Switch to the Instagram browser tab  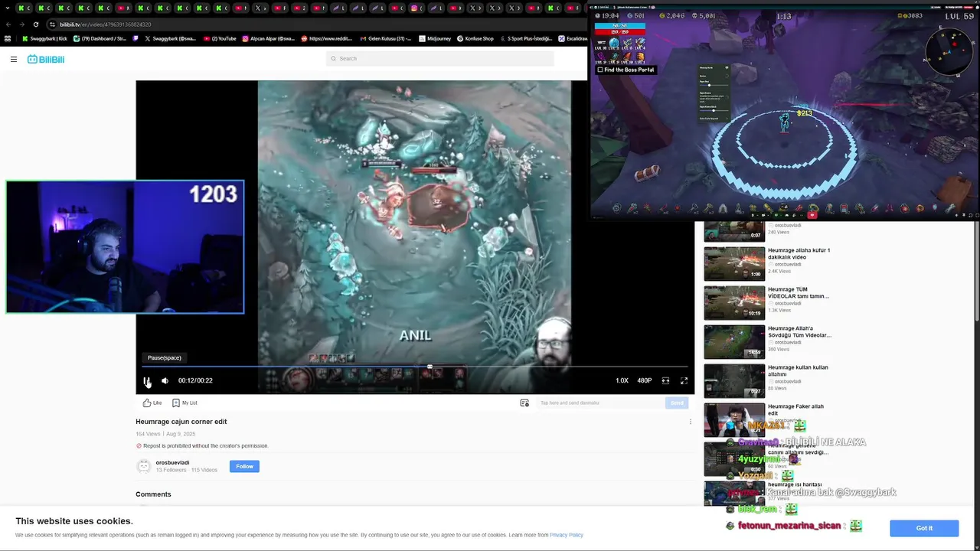coord(416,8)
